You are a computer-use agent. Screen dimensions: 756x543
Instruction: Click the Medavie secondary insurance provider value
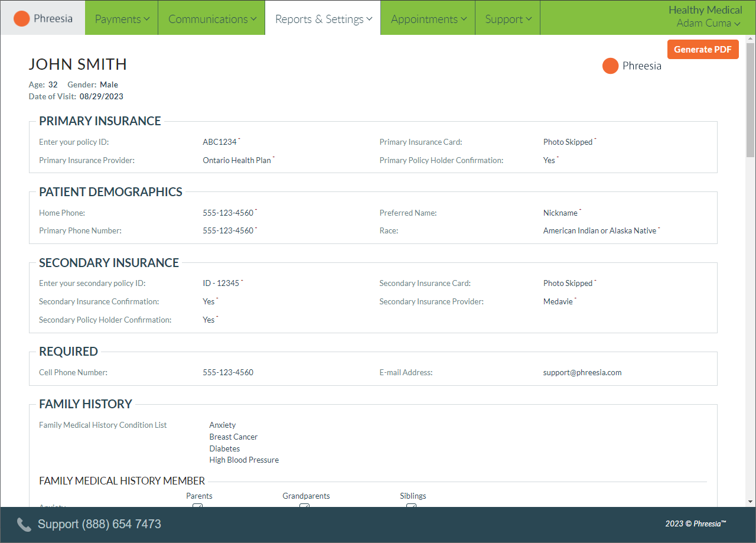[558, 301]
